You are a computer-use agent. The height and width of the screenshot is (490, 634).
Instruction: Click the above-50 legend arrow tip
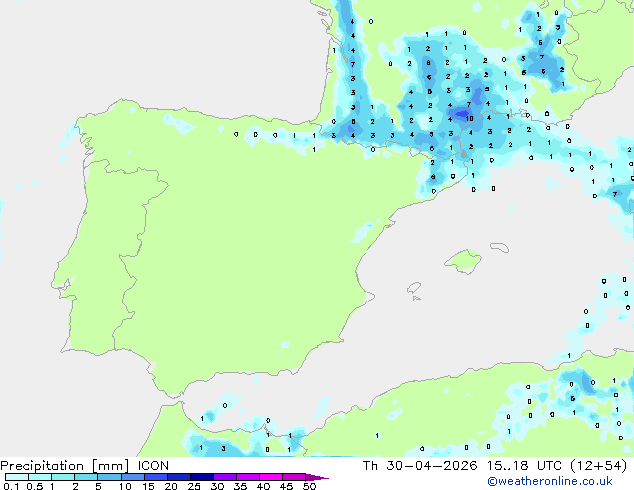point(317,477)
